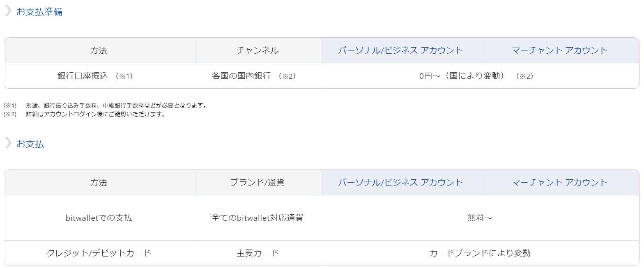Click the チャンネル column header

point(258,50)
